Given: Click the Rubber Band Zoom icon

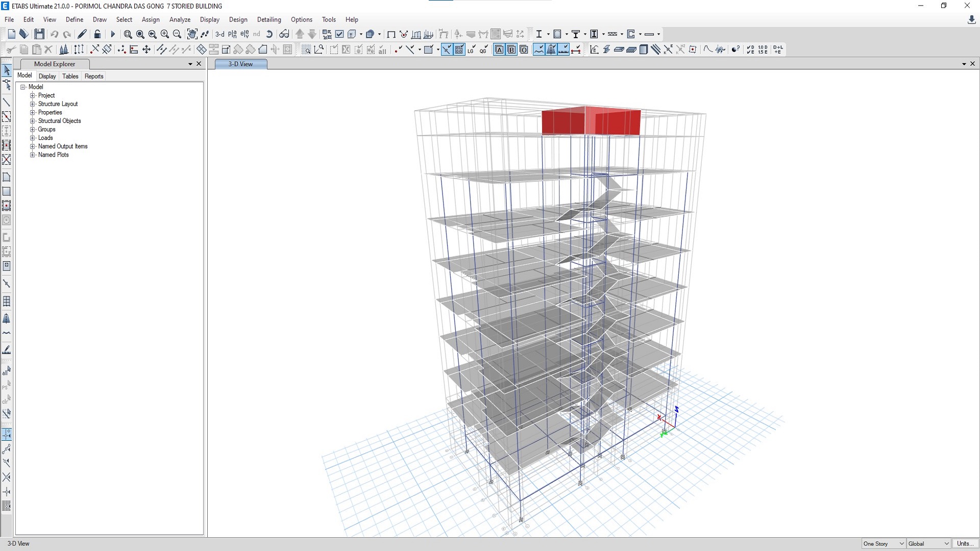Looking at the screenshot, I should click(x=128, y=34).
